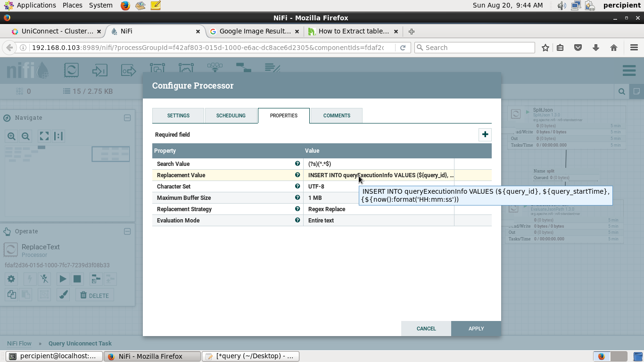Collapse the Navigate panel
This screenshot has height=362, width=644.
pyautogui.click(x=127, y=118)
